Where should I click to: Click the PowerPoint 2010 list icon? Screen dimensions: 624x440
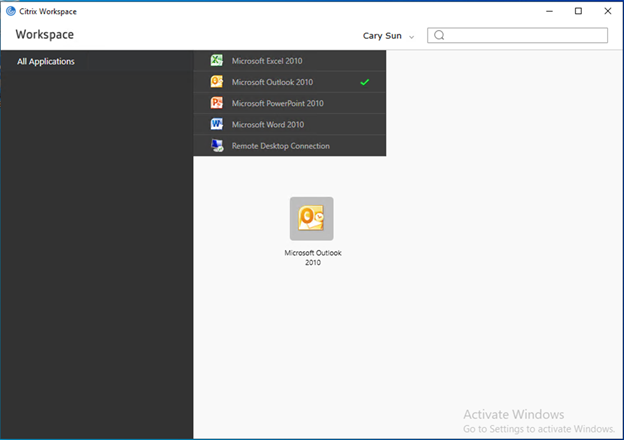[217, 103]
